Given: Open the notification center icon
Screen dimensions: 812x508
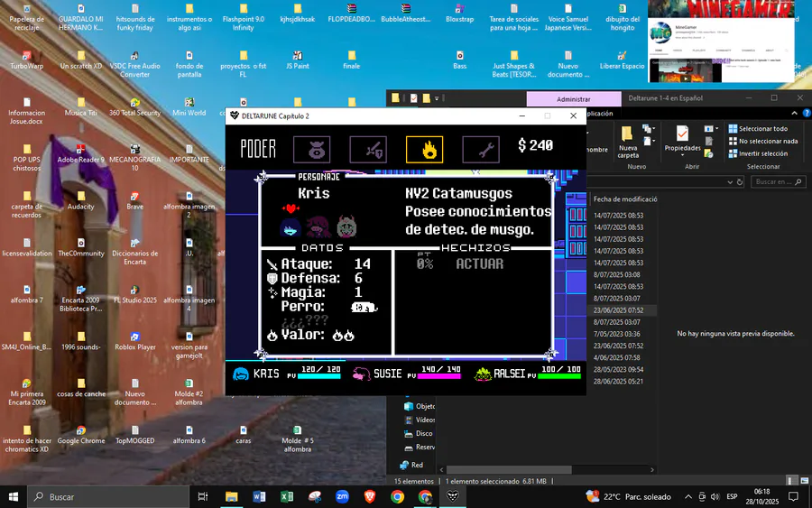Looking at the screenshot, I should click(793, 496).
